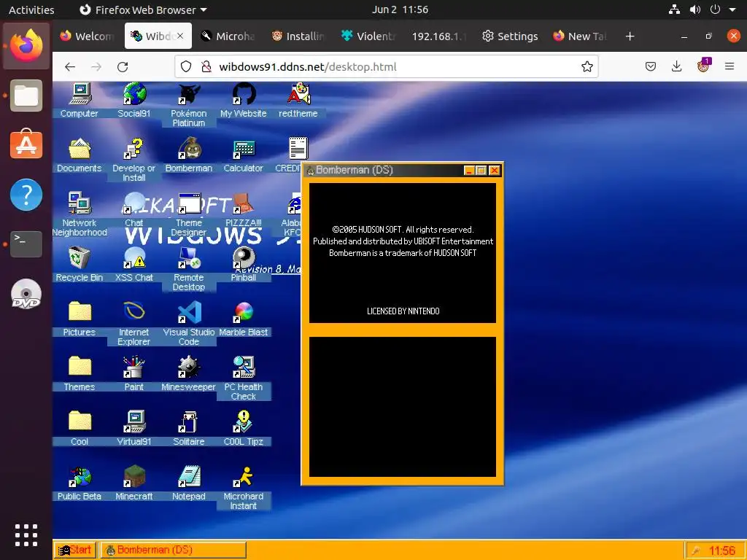Viewport: 747px width, 560px height.
Task: Click the Bomberman bottom touch screen
Action: [403, 407]
